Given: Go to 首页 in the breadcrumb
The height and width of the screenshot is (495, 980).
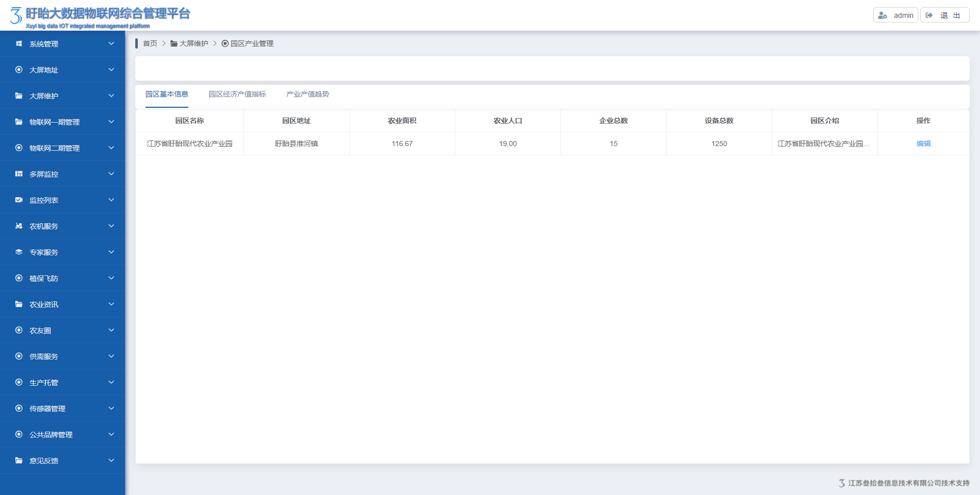Looking at the screenshot, I should click(150, 44).
